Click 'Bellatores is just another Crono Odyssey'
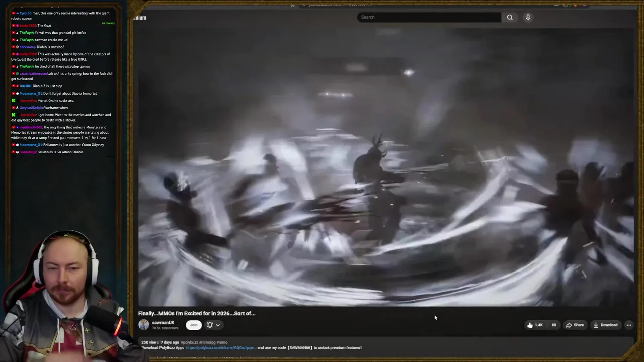Image resolution: width=644 pixels, height=362 pixels. click(73, 145)
